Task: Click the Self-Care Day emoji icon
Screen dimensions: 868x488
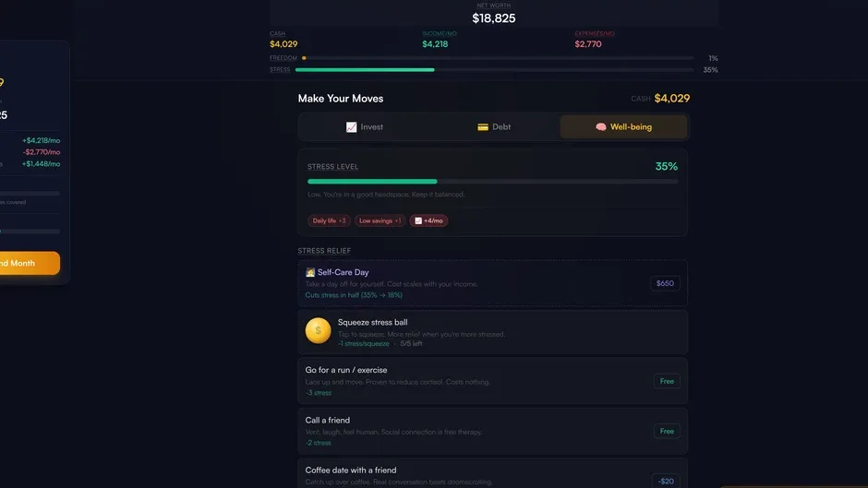Action: coord(310,272)
